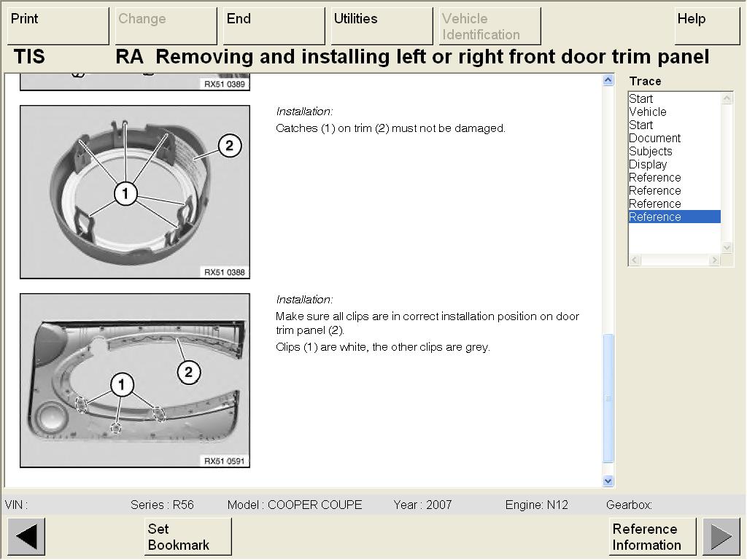Image resolution: width=747 pixels, height=560 pixels.
Task: Open the Print function
Action: tap(57, 26)
